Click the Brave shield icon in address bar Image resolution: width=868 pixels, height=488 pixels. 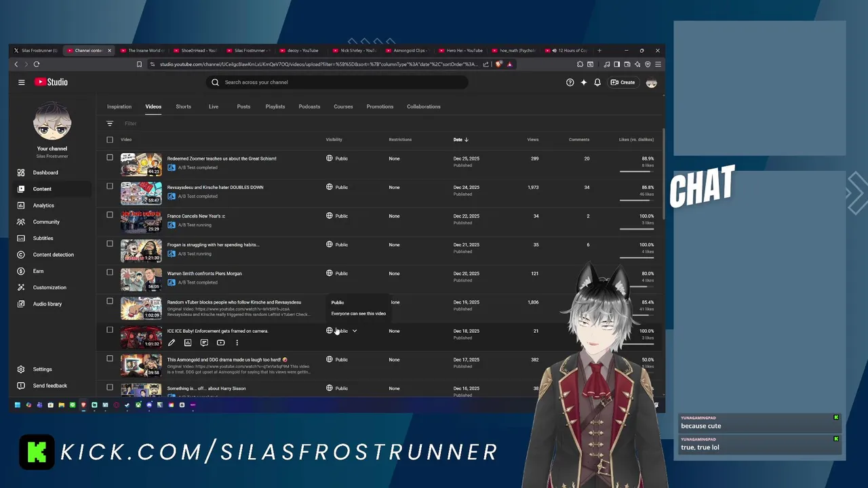(498, 64)
